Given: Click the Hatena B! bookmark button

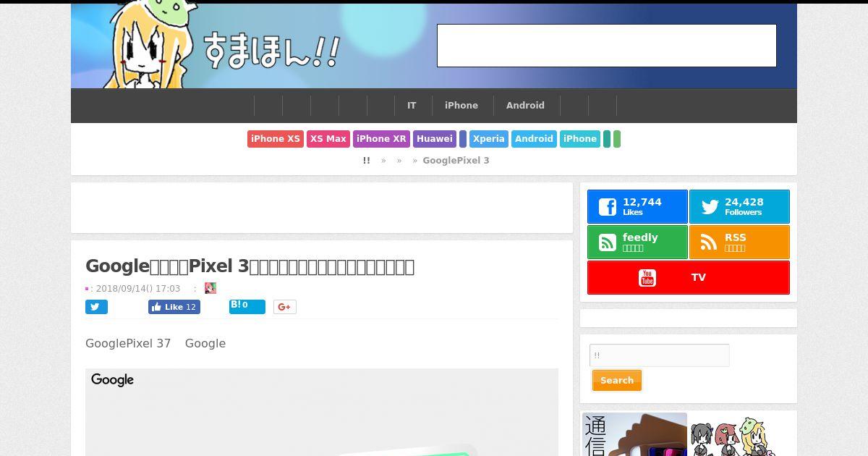Looking at the screenshot, I should (x=247, y=307).
